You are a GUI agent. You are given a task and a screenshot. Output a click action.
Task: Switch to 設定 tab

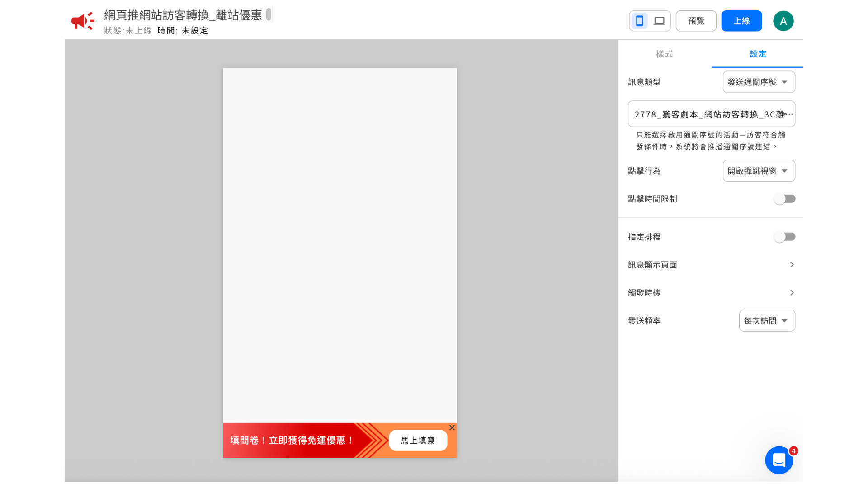click(758, 54)
